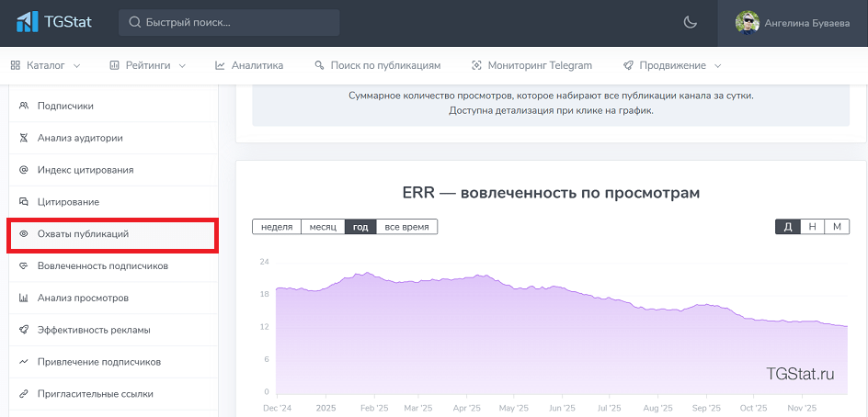Select the все время period option
The image size is (868, 417).
(406, 227)
